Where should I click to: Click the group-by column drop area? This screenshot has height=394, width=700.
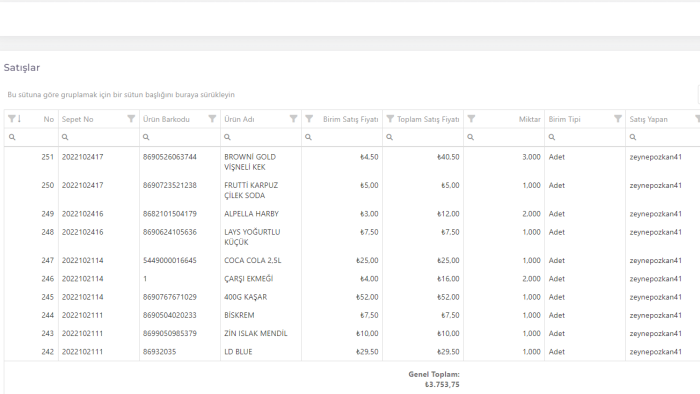coord(121,95)
